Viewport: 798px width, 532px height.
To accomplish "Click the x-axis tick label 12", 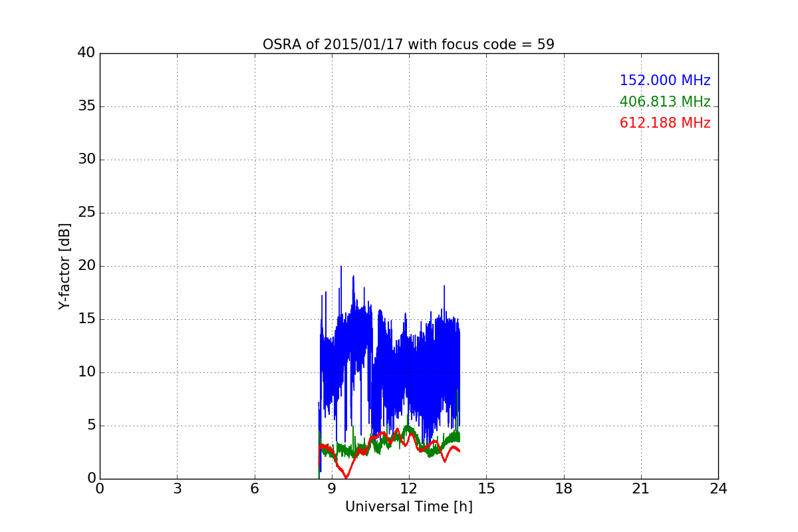I will coord(409,489).
